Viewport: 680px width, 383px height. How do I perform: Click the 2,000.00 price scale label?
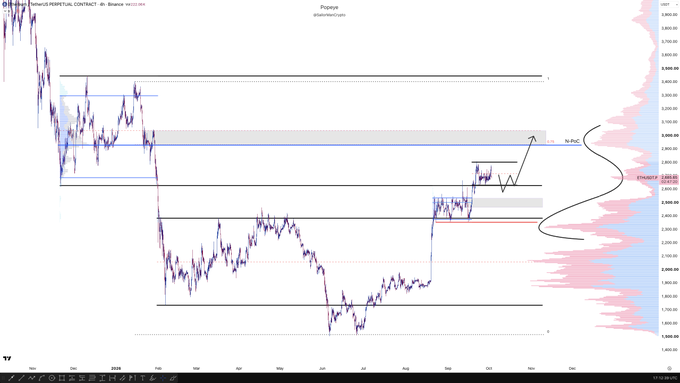click(670, 269)
